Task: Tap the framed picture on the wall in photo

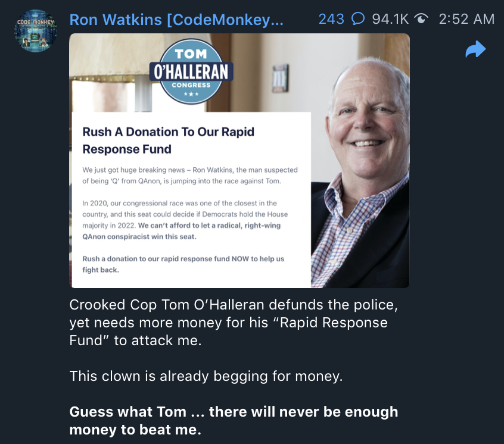Action: click(x=280, y=78)
